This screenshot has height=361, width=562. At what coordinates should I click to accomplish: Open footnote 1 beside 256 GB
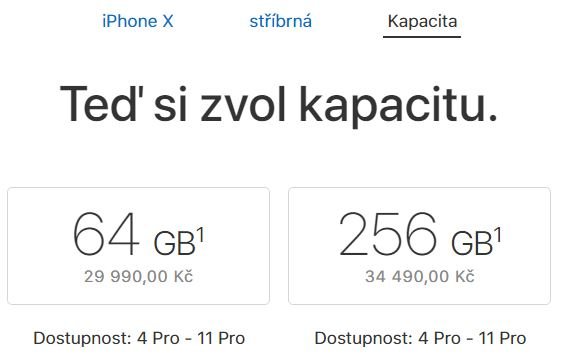(498, 235)
